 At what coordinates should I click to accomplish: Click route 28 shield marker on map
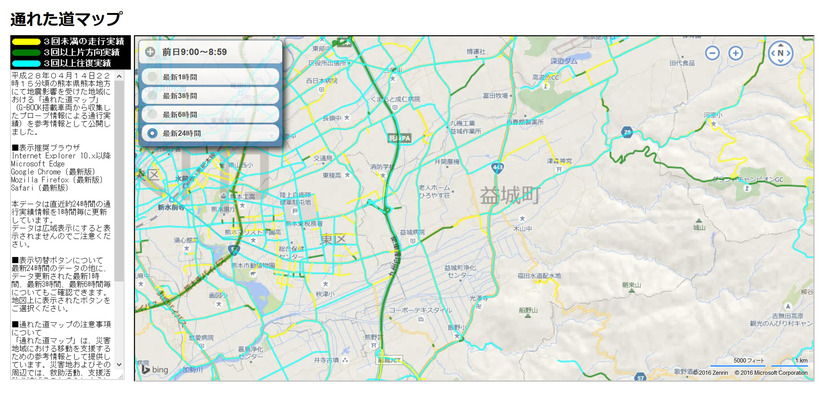[x=626, y=132]
